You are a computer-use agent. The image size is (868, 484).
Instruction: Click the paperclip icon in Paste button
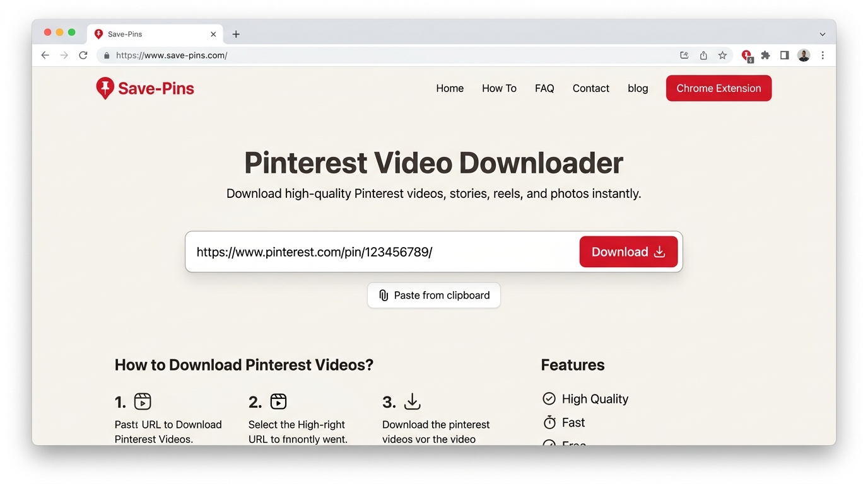pyautogui.click(x=384, y=295)
